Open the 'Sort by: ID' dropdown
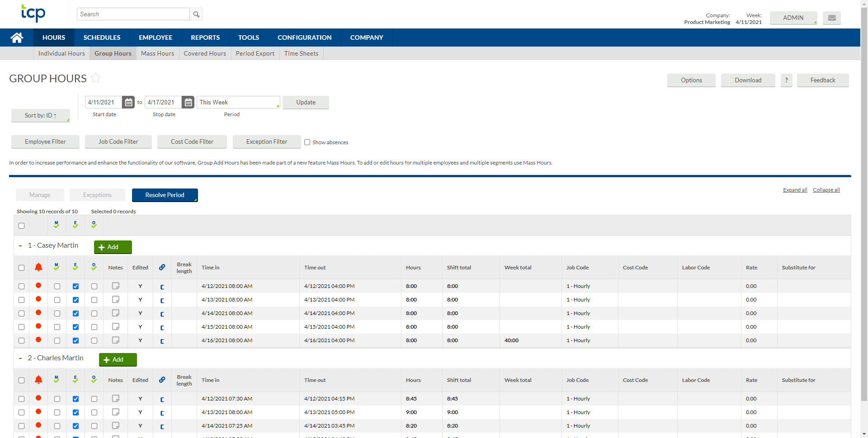Screen dimensions: 868x438 (41, 116)
